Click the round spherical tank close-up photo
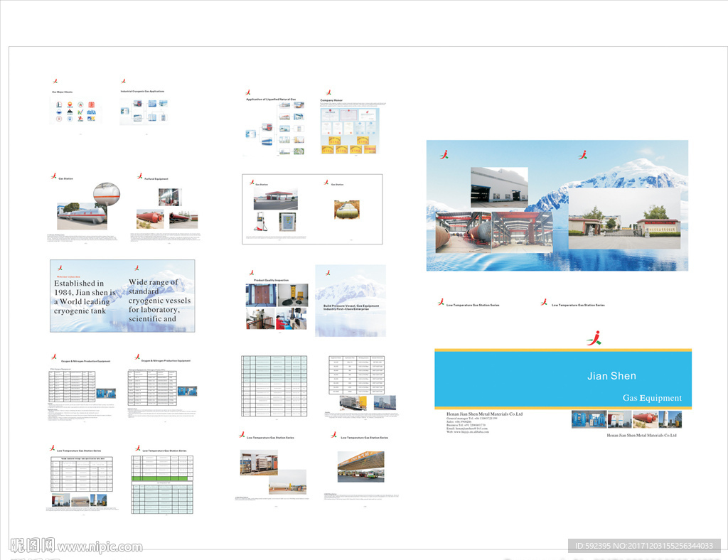 point(107,194)
